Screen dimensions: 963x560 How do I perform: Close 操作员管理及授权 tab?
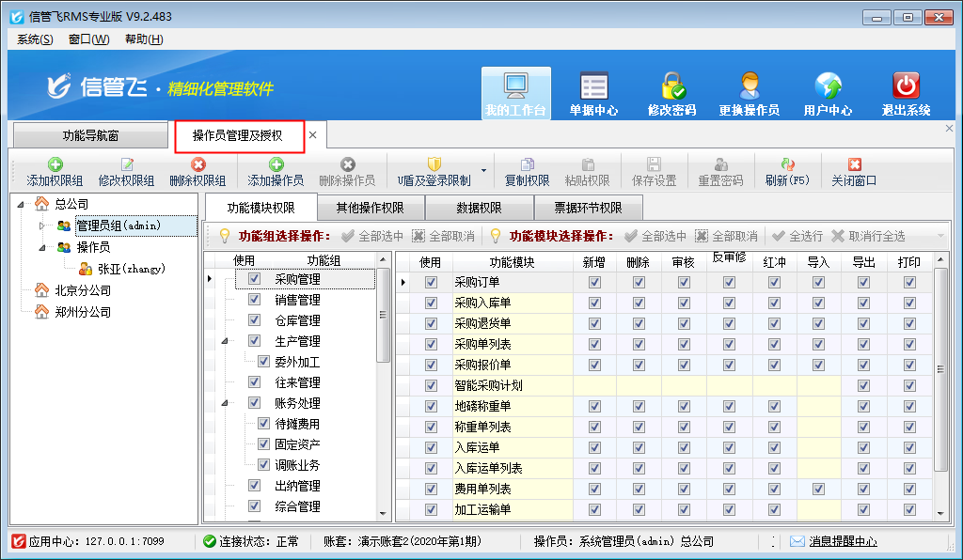point(312,135)
